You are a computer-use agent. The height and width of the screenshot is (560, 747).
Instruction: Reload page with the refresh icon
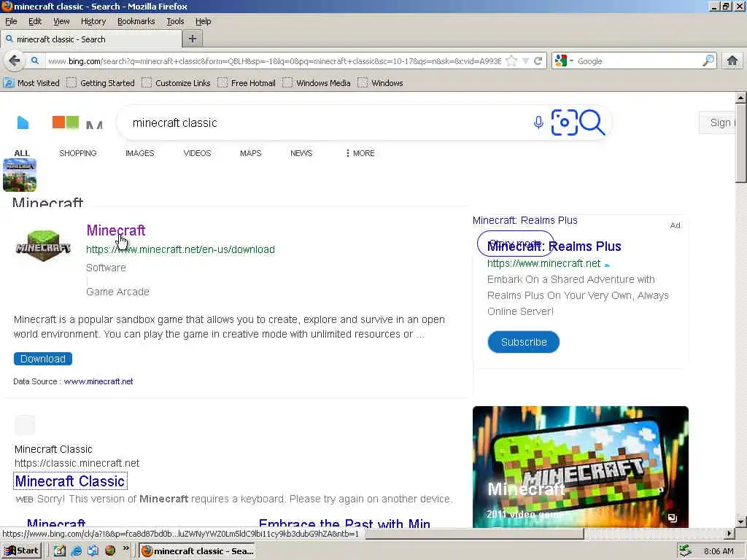click(x=538, y=61)
